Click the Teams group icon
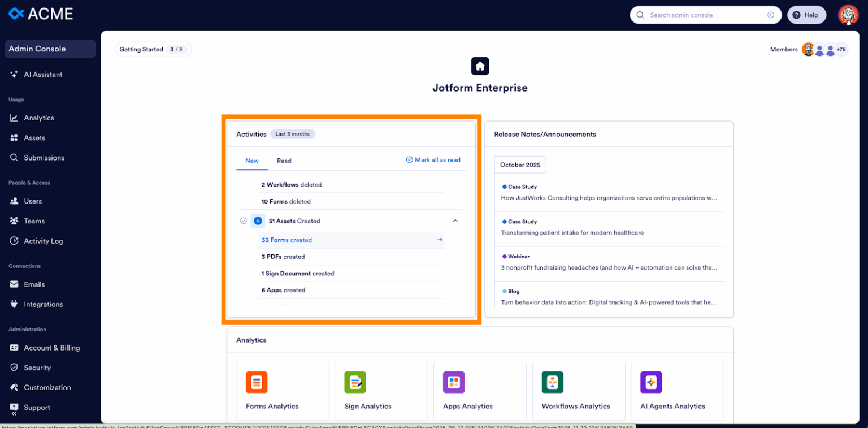 click(x=14, y=221)
